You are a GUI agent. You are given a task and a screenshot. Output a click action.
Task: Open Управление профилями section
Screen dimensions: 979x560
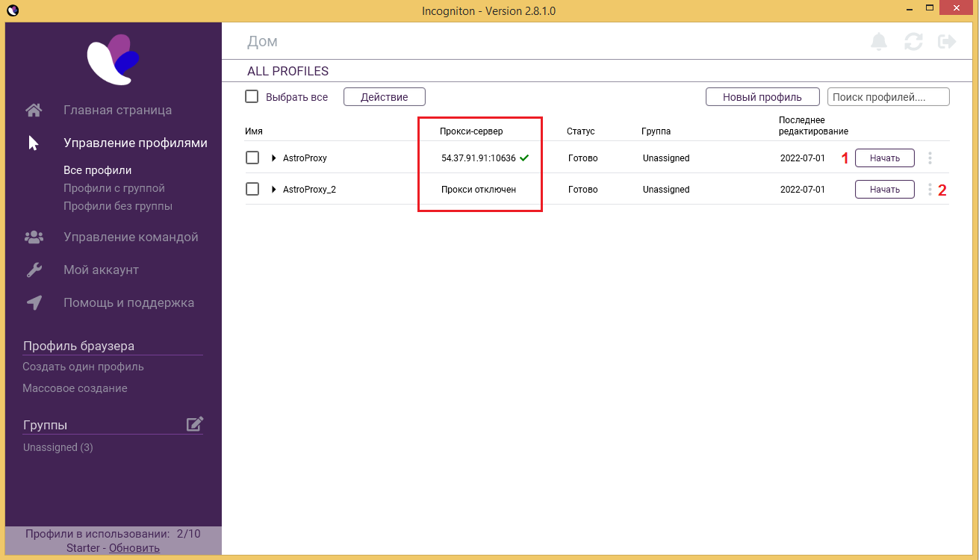136,143
